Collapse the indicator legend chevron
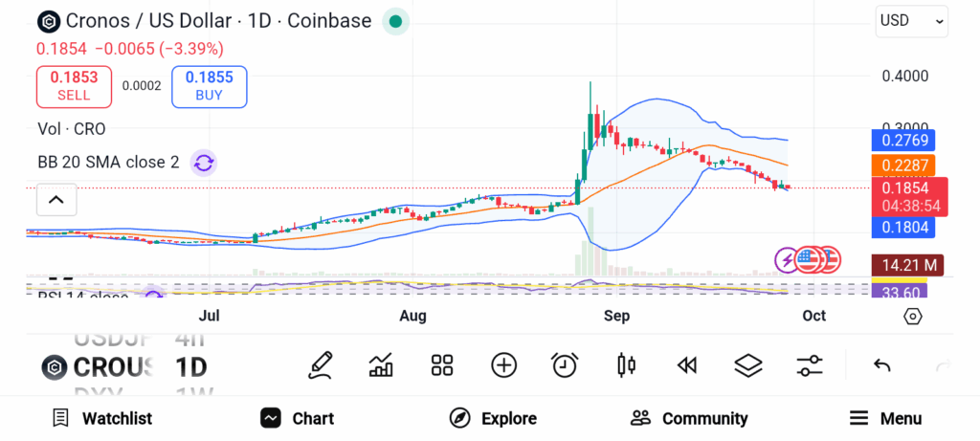 click(x=56, y=200)
